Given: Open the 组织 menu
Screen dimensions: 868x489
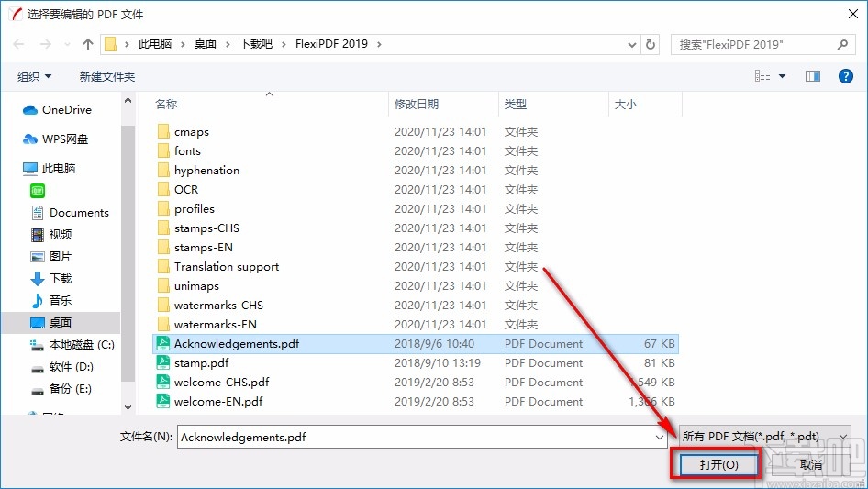Looking at the screenshot, I should tap(34, 76).
